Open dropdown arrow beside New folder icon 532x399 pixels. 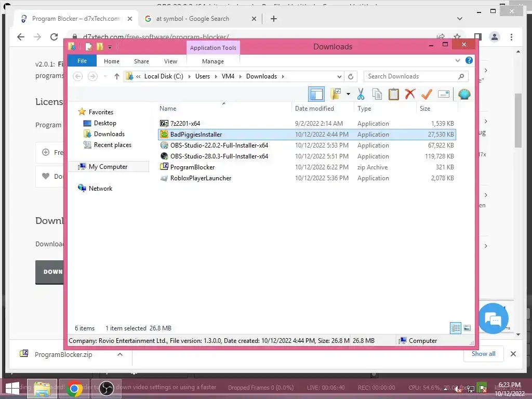(348, 94)
